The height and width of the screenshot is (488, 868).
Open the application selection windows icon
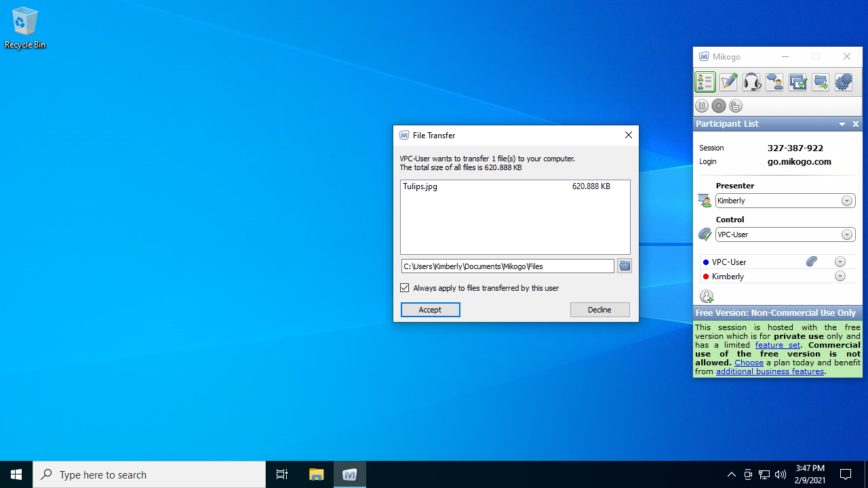click(x=797, y=82)
